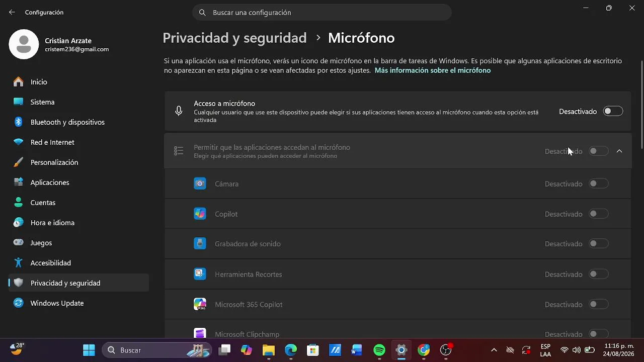Open Cuentas settings
The height and width of the screenshot is (362, 644).
click(78, 203)
